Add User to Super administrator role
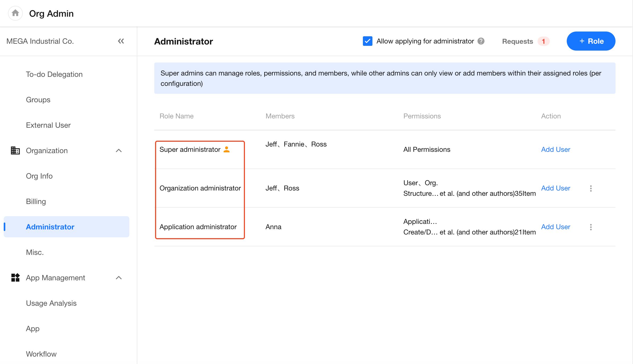Image resolution: width=633 pixels, height=364 pixels. click(x=556, y=149)
